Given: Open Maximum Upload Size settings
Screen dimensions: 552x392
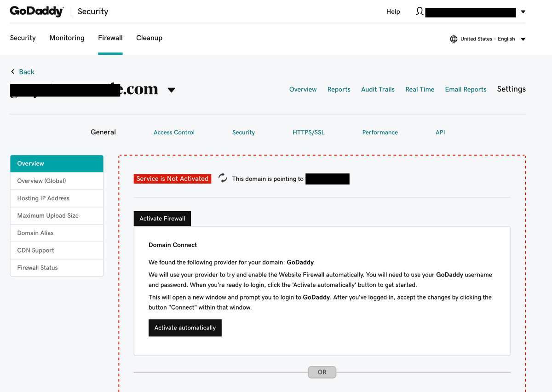Looking at the screenshot, I should (x=57, y=216).
